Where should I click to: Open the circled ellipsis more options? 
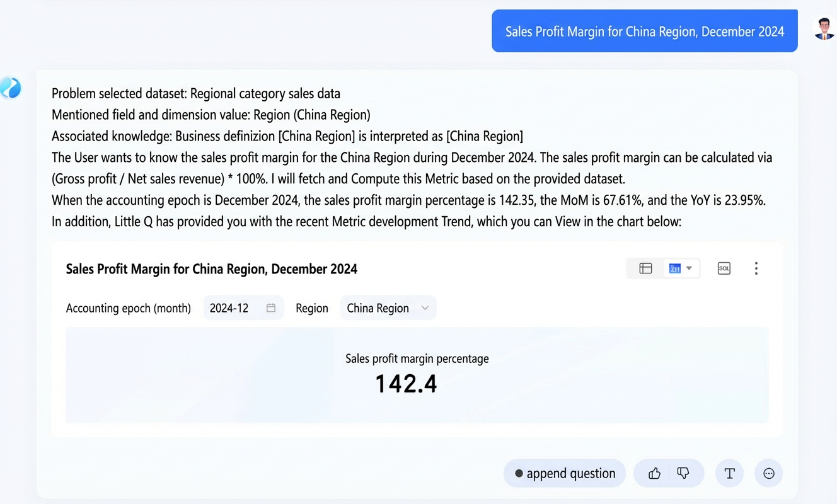pyautogui.click(x=769, y=473)
